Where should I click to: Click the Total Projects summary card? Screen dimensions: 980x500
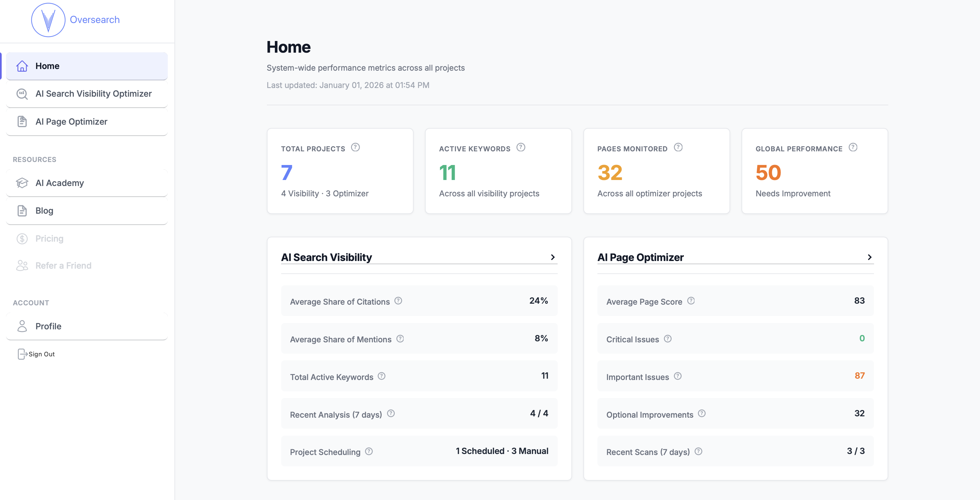340,171
